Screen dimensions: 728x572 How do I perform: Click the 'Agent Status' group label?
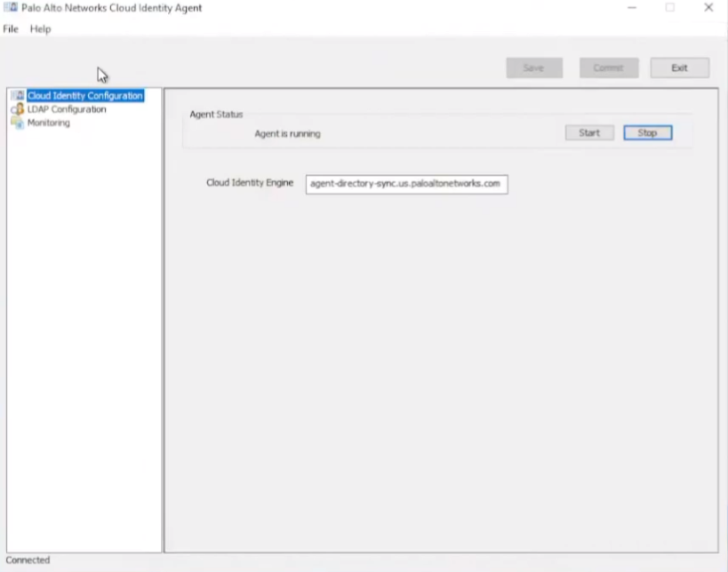(x=216, y=114)
